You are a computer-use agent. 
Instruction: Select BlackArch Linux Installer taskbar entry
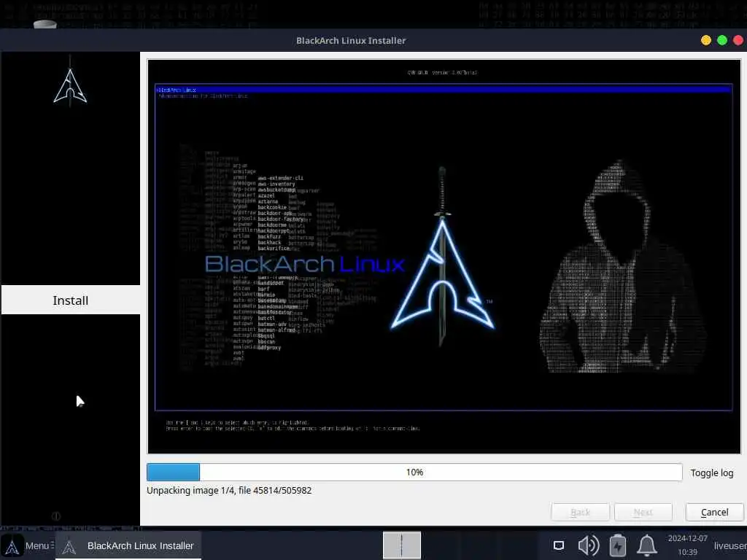pos(128,545)
